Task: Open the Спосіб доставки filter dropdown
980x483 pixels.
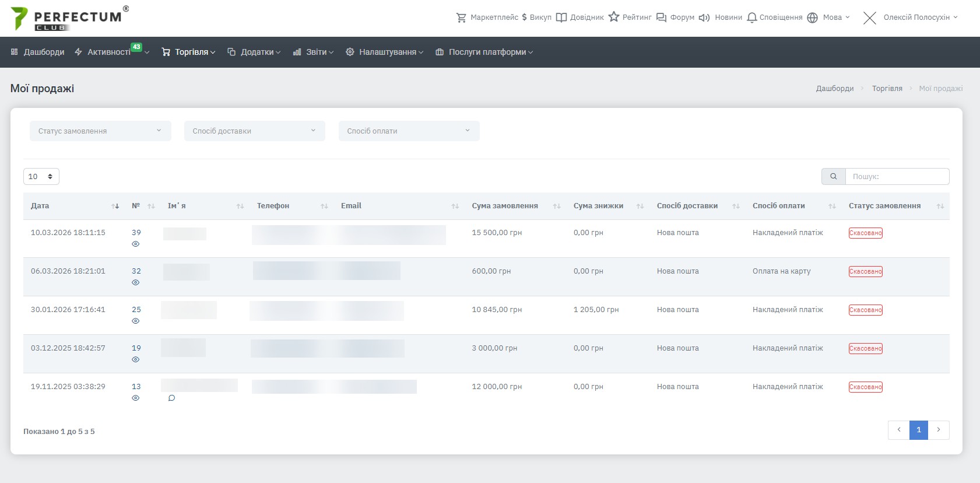Action: tap(254, 131)
